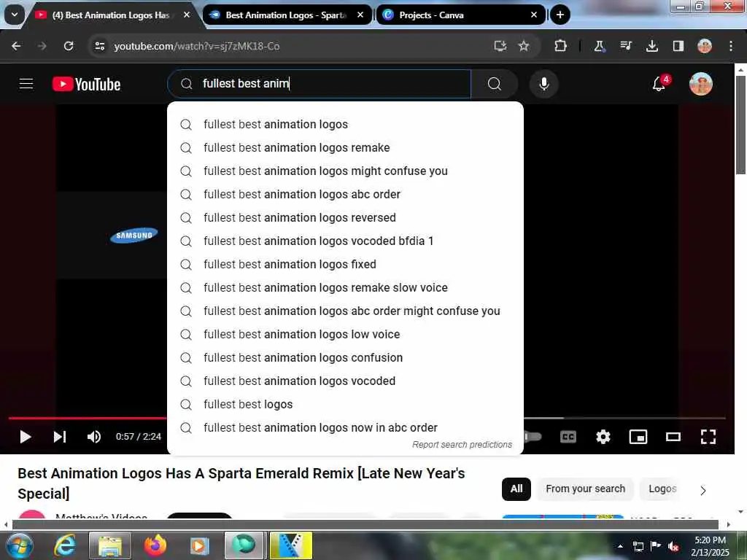The height and width of the screenshot is (560, 747).
Task: Go back with browser back arrow
Action: coord(16,46)
